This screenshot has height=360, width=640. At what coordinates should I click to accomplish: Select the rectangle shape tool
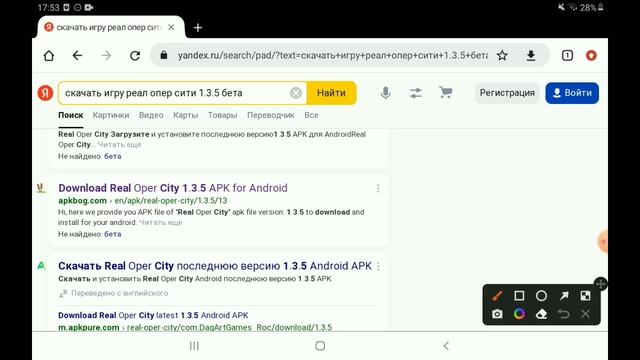point(519,296)
